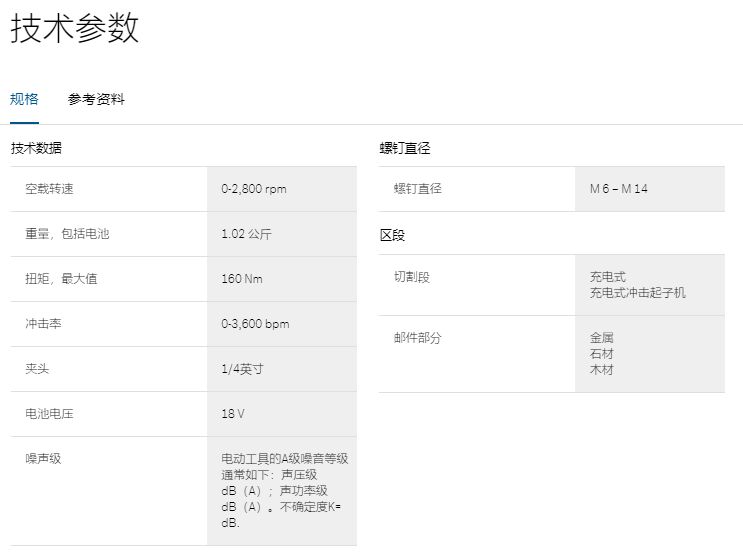Open the 参考资料 tab

click(96, 99)
